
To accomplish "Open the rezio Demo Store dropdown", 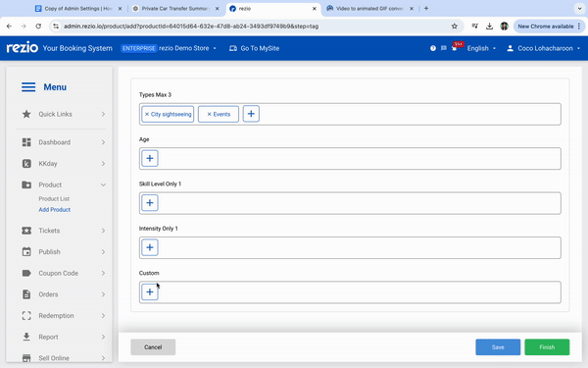I will point(187,48).
